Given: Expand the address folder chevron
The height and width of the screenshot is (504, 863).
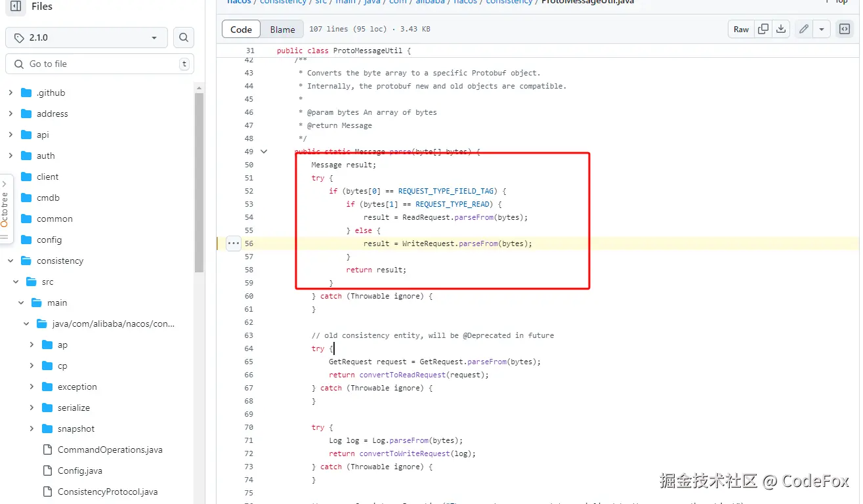Looking at the screenshot, I should tap(11, 114).
